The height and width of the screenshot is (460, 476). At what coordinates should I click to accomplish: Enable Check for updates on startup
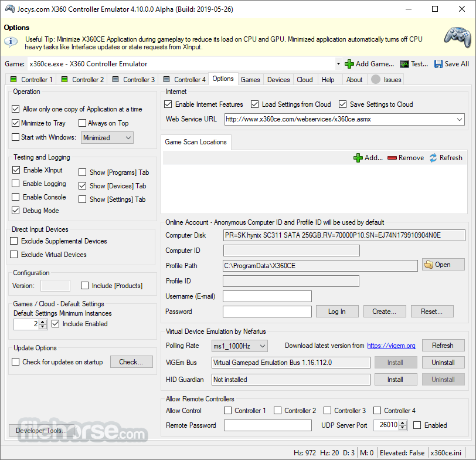pos(15,362)
